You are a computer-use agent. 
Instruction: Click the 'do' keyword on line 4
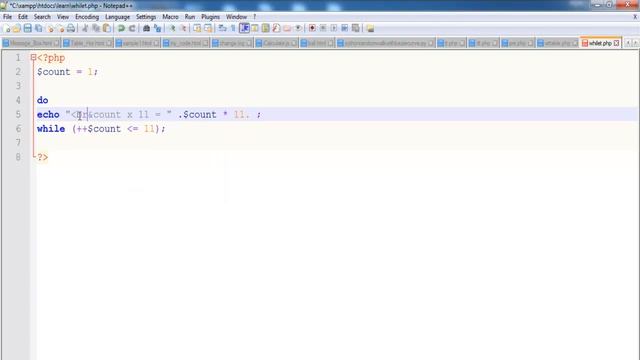[42, 100]
